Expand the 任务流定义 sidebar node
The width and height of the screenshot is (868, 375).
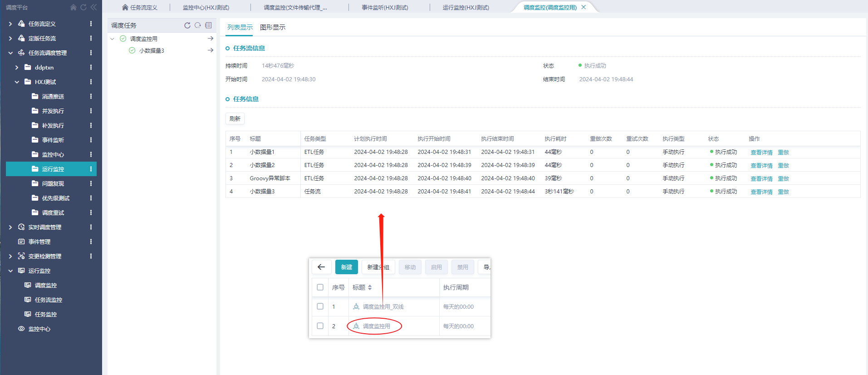[10, 24]
